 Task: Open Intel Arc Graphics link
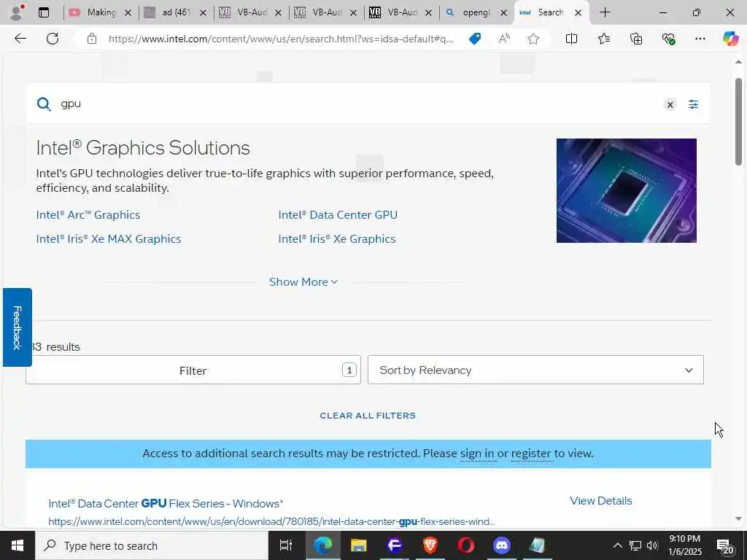point(88,215)
